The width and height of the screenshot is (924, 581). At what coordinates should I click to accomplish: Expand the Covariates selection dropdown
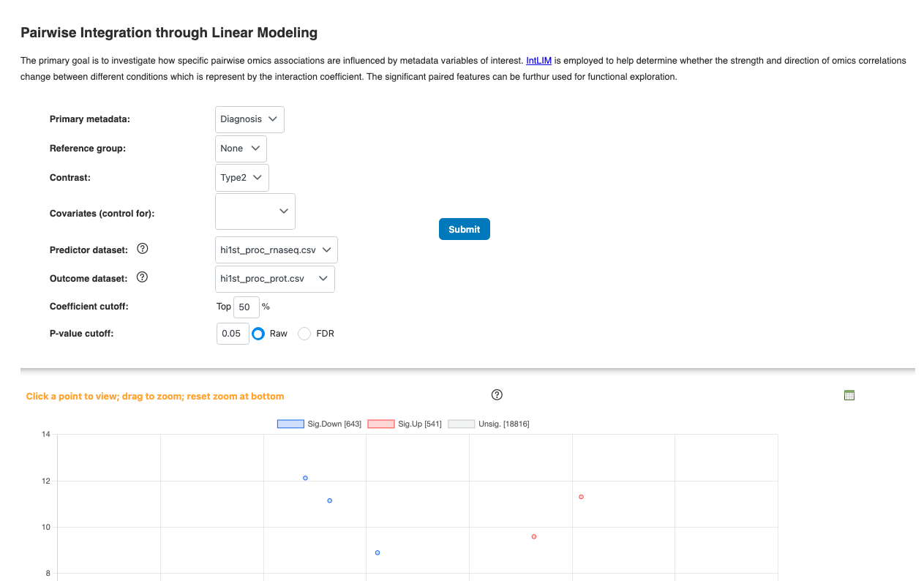tap(255, 211)
